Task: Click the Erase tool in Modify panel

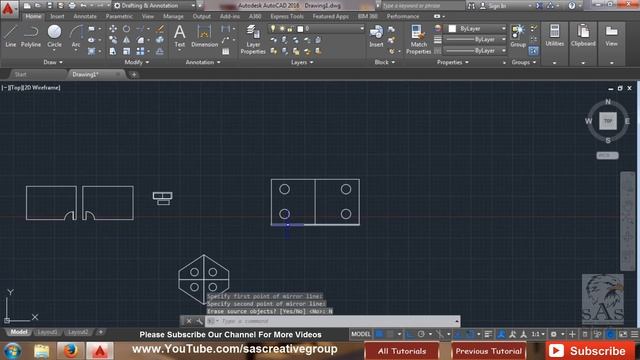Action: (160, 29)
